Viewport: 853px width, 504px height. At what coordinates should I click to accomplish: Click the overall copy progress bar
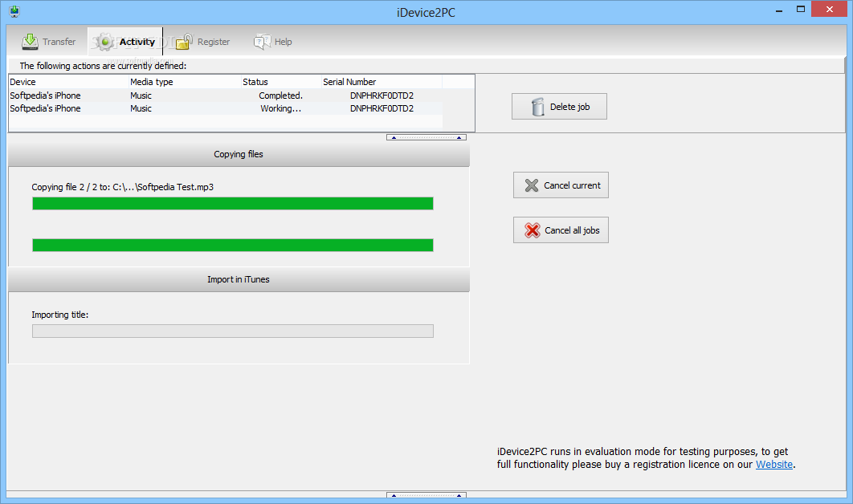[x=233, y=246]
